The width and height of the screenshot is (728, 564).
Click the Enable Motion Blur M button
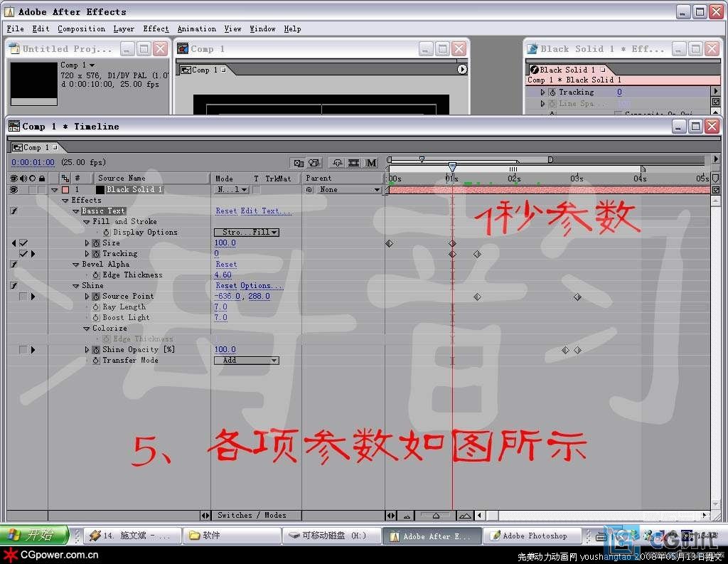click(371, 163)
